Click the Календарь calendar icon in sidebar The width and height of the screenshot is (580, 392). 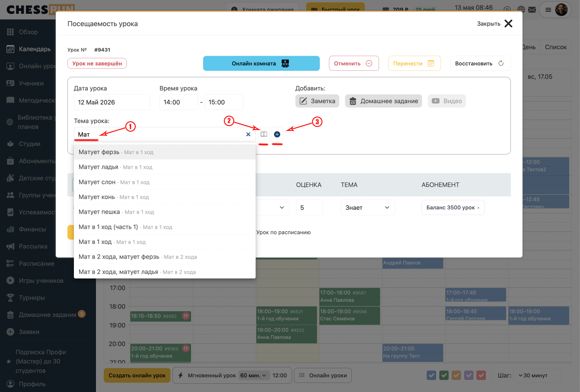pos(10,49)
